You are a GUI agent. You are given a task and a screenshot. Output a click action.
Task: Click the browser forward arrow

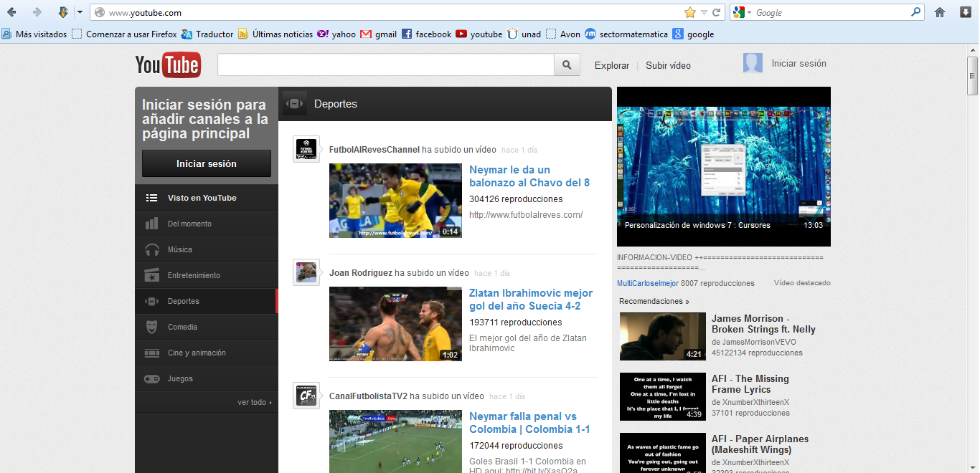pyautogui.click(x=37, y=12)
